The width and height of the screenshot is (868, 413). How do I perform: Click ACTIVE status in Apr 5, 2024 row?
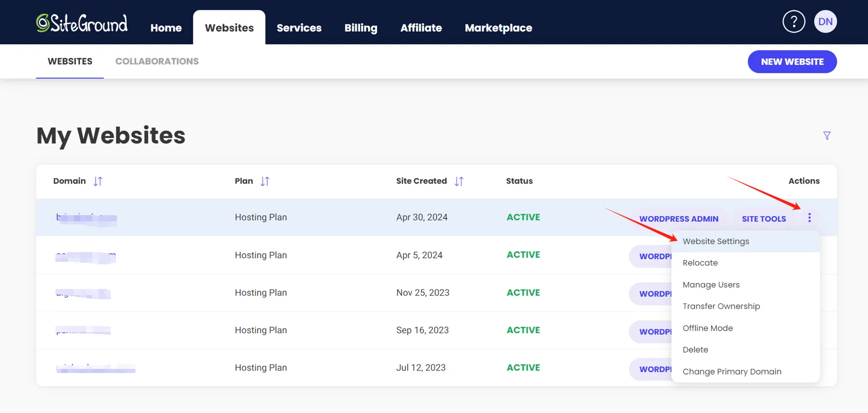(x=523, y=255)
